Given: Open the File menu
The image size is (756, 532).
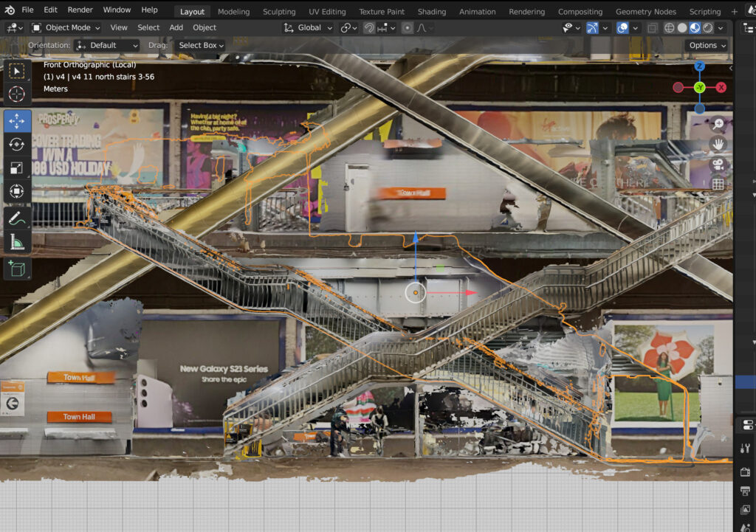Looking at the screenshot, I should pyautogui.click(x=27, y=10).
